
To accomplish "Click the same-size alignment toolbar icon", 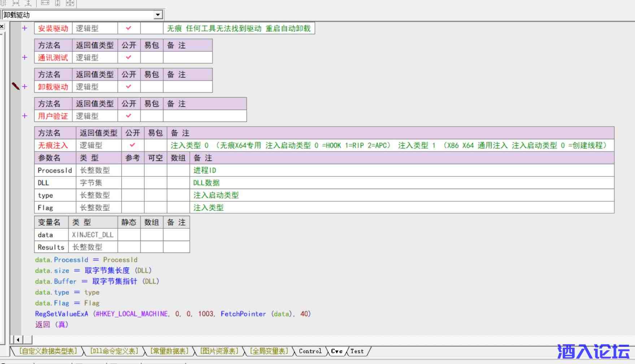I will click(x=70, y=3).
